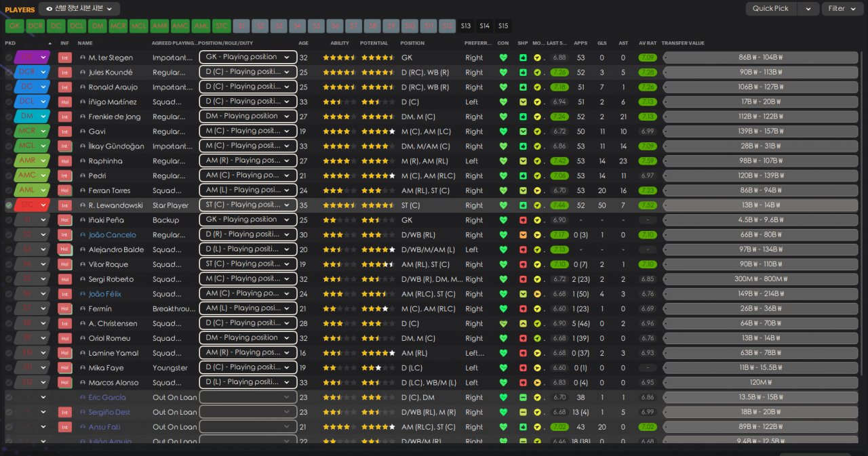Image resolution: width=868 pixels, height=456 pixels.
Task: Toggle the selection tick for R. Lewandowski
Action: point(8,205)
